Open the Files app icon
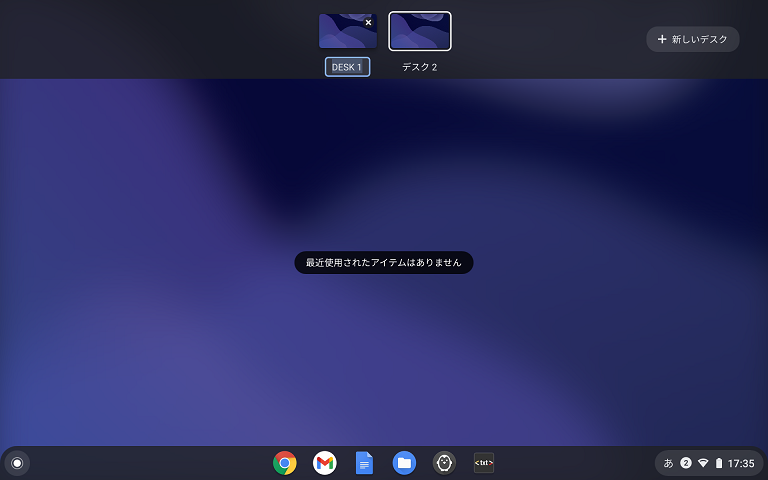 (x=404, y=463)
